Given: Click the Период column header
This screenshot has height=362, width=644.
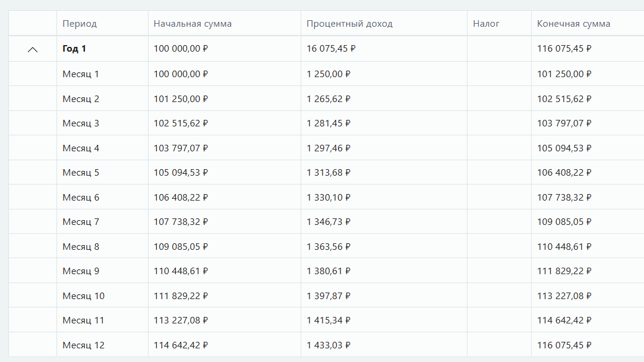Looking at the screenshot, I should pos(80,24).
